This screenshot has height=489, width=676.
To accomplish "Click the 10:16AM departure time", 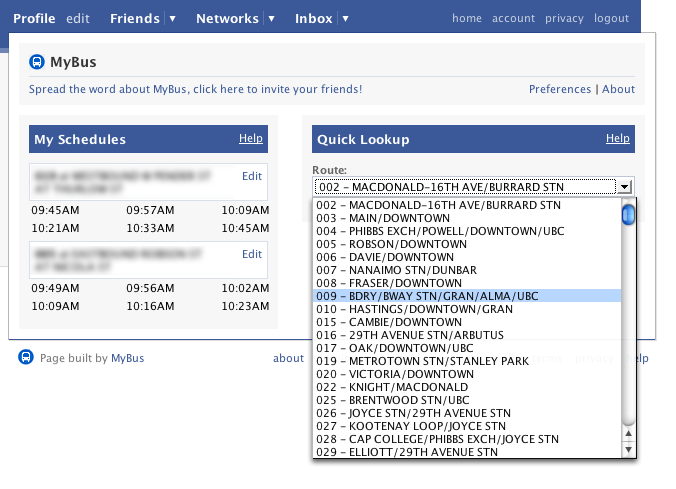I will (x=150, y=306).
